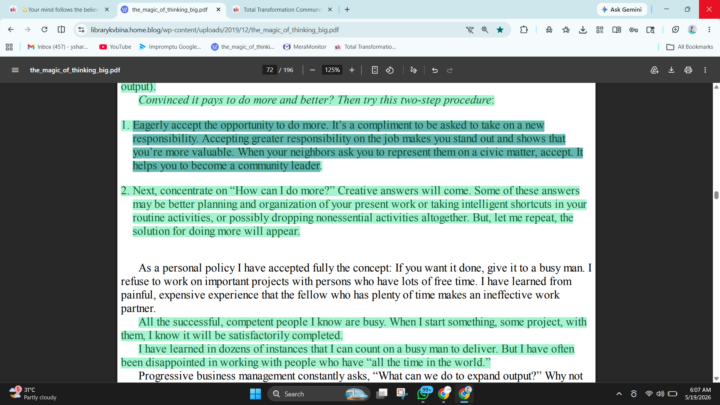Redo the PDF annotation

click(x=450, y=70)
